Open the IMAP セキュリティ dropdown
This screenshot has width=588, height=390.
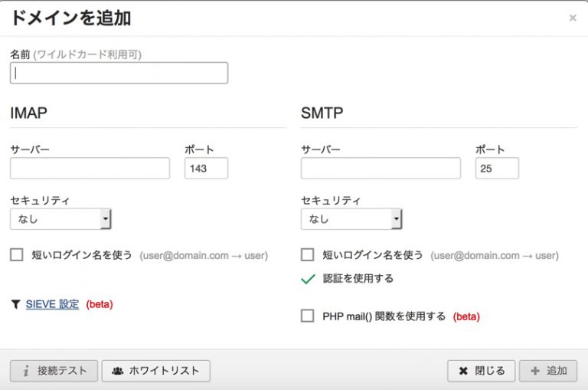click(60, 219)
